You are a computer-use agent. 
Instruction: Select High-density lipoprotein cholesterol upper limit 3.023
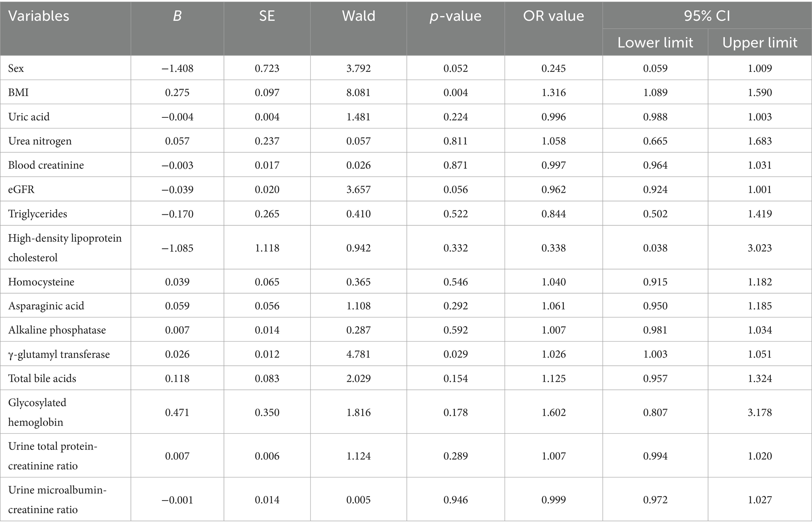(x=760, y=248)
